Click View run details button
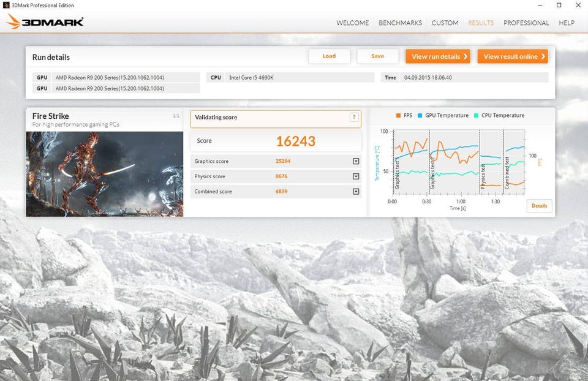 438,56
